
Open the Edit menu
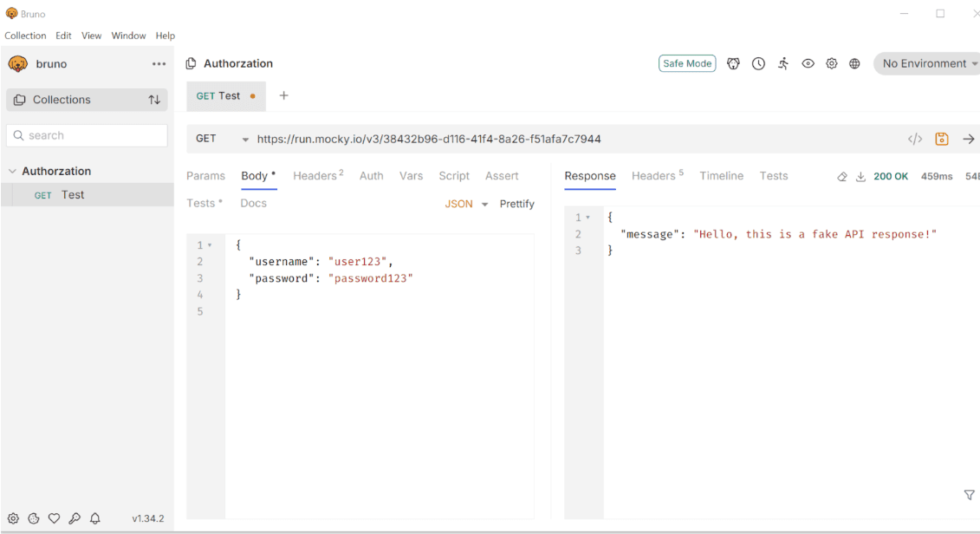pos(63,36)
